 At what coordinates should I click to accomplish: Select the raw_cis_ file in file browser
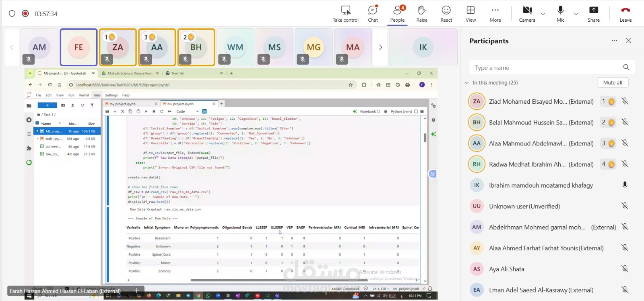(67, 154)
